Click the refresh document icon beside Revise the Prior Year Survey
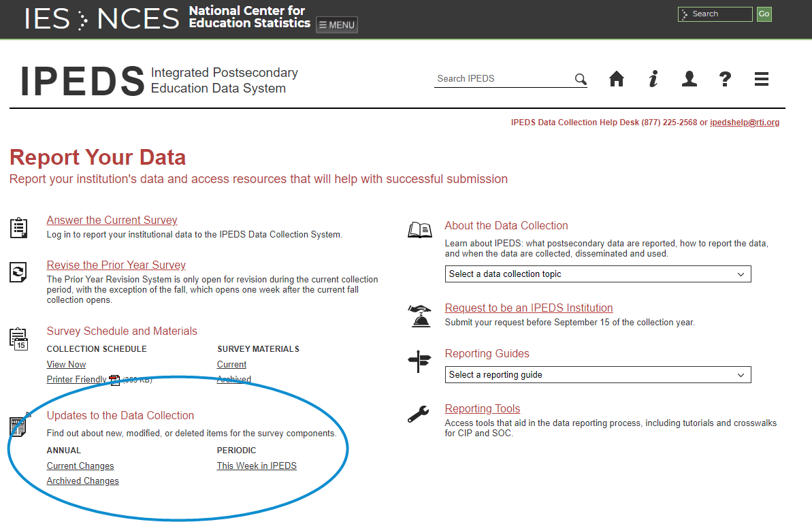 coord(18,272)
